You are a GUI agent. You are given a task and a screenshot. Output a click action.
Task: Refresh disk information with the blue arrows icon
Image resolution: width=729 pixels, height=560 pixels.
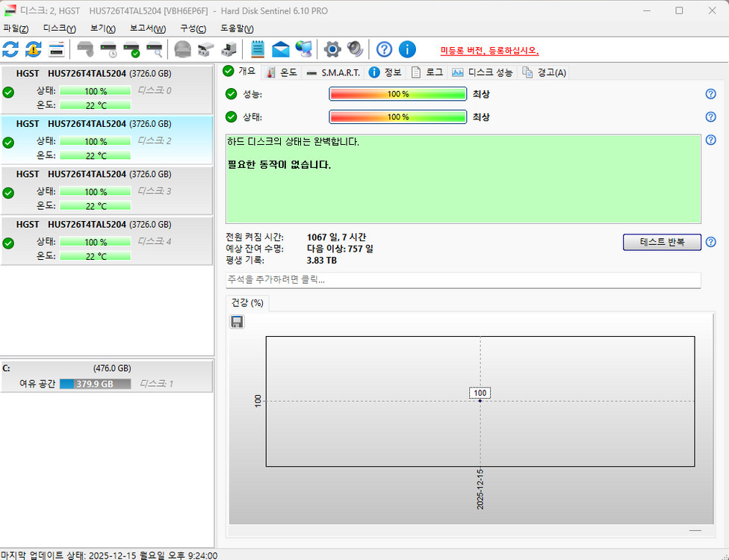point(10,49)
